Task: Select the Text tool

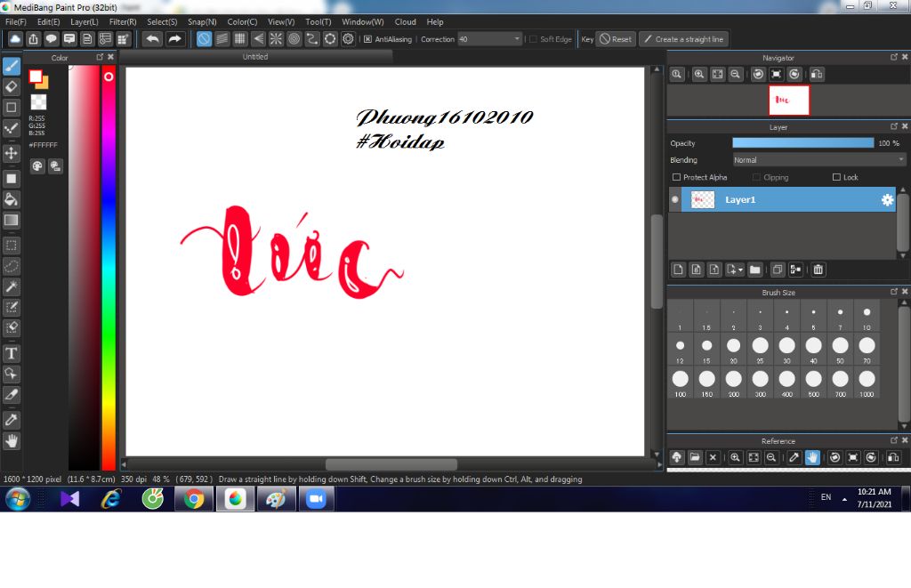Action: coord(11,353)
